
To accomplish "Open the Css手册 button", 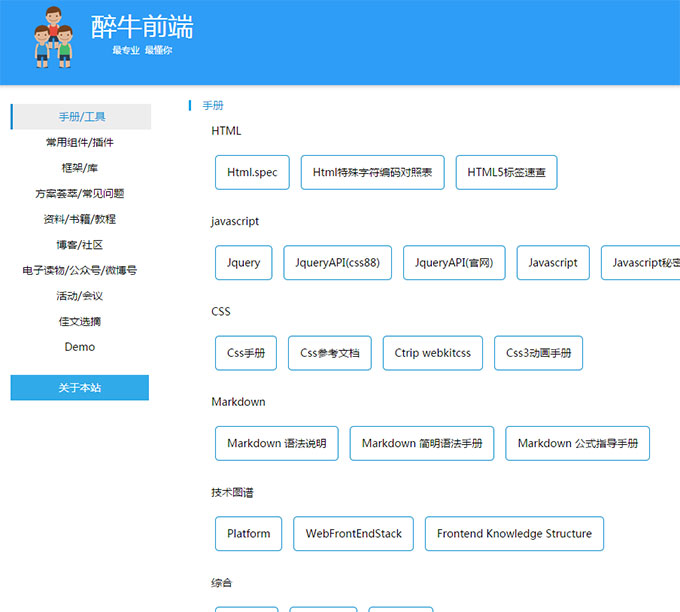I will click(x=246, y=353).
